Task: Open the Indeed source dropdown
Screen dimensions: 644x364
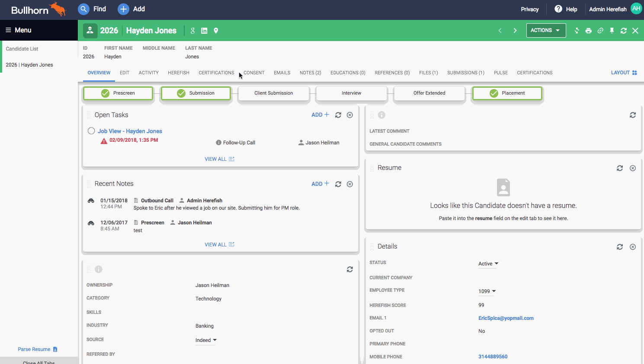Action: [206, 340]
